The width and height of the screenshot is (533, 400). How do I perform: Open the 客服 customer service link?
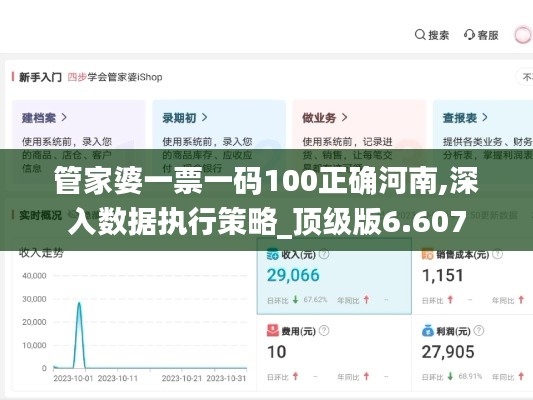[x=488, y=35]
